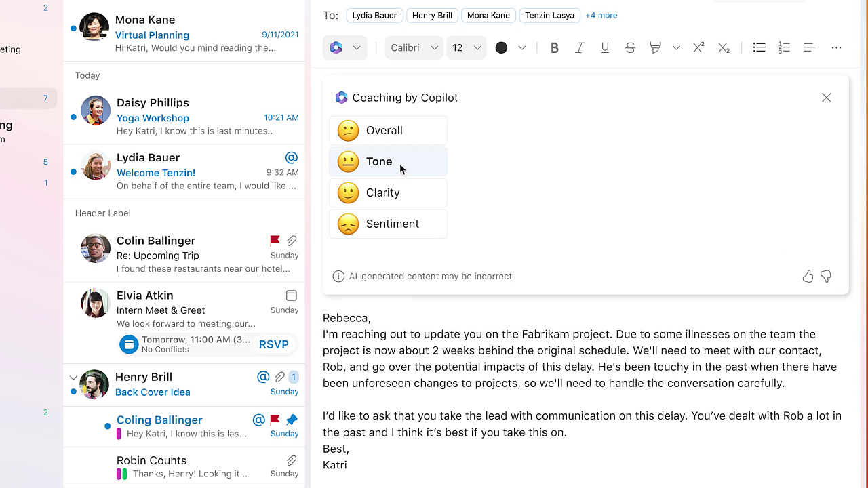Check Tone feedback in Coaching by Copilot
Viewport: 868px width, 488px height.
pyautogui.click(x=388, y=161)
